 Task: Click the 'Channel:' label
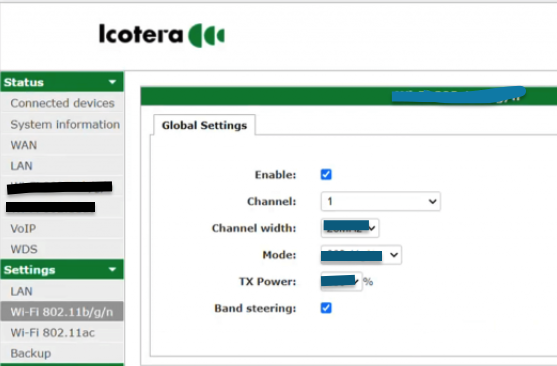coord(271,201)
